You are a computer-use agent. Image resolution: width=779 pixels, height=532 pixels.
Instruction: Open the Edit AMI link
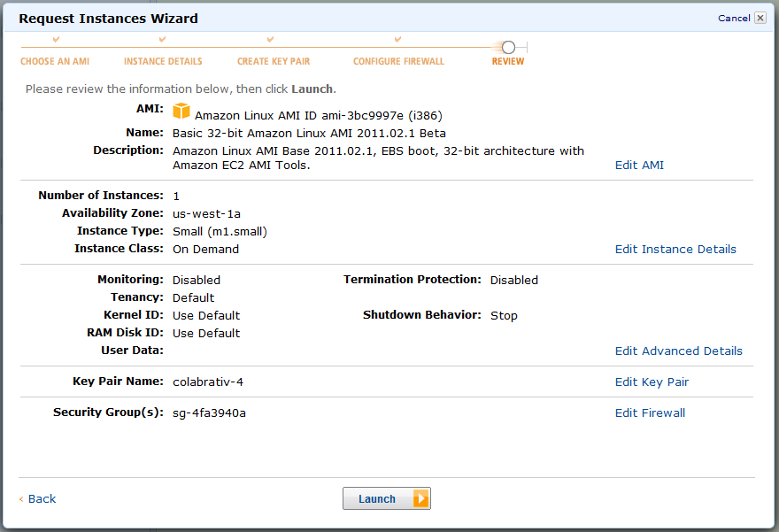pos(639,165)
